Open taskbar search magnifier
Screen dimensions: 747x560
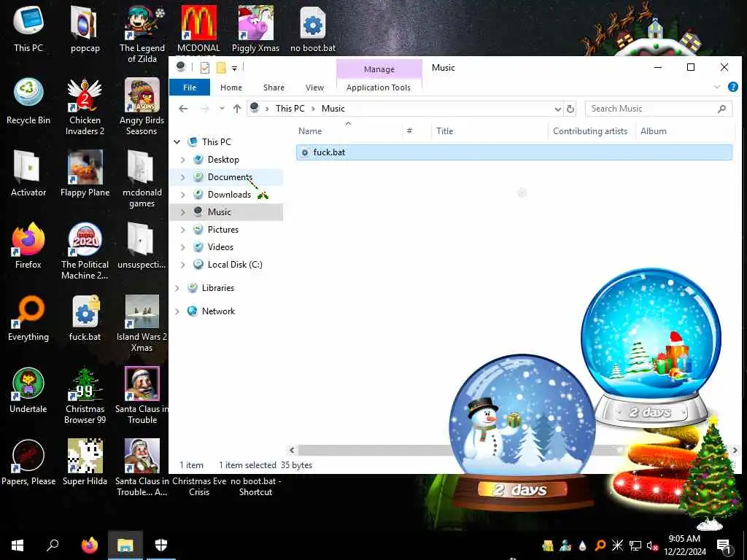click(53, 545)
